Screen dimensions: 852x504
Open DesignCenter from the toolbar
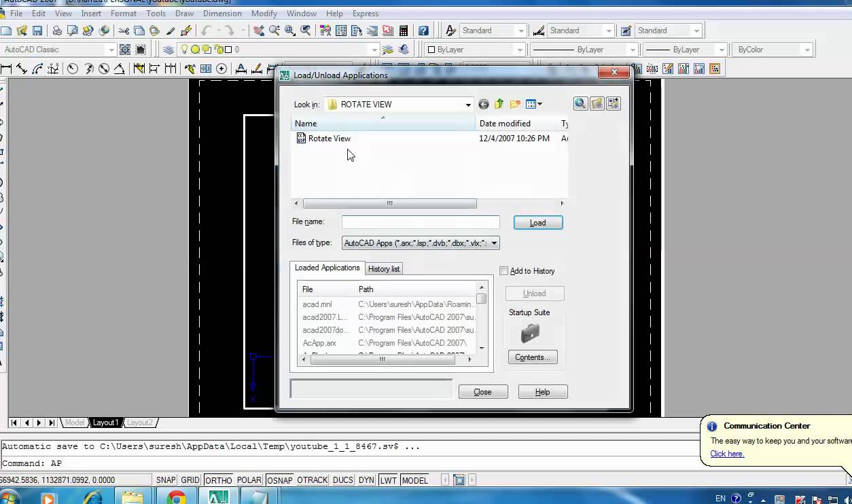coord(340,30)
